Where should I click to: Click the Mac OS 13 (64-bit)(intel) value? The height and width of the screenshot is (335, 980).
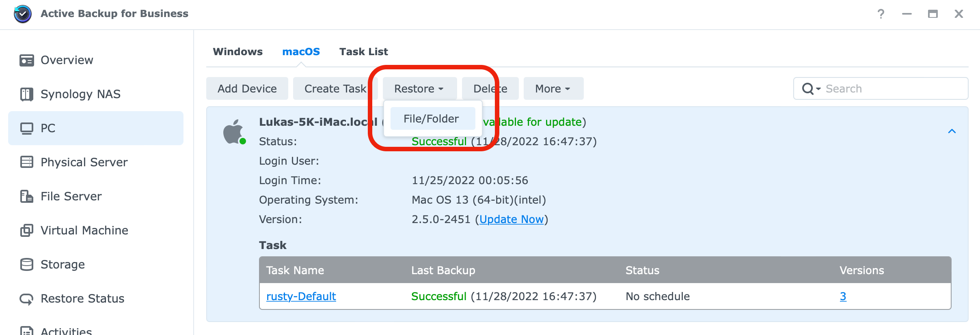click(479, 200)
